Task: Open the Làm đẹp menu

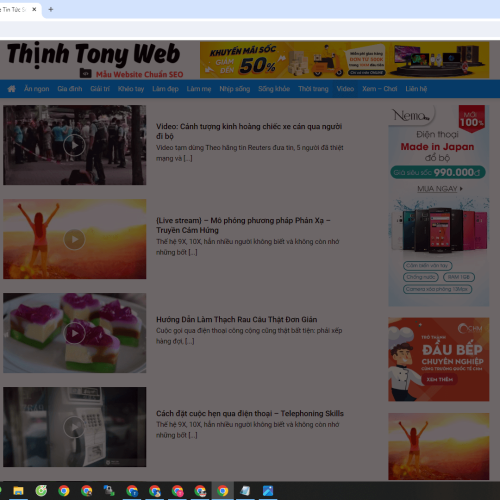Action: point(165,89)
